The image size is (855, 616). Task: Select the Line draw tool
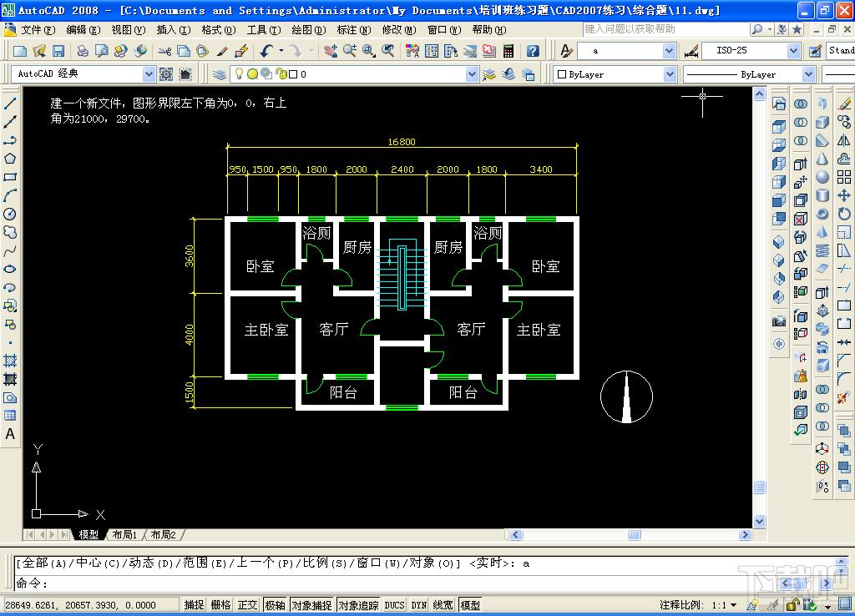tap(10, 104)
